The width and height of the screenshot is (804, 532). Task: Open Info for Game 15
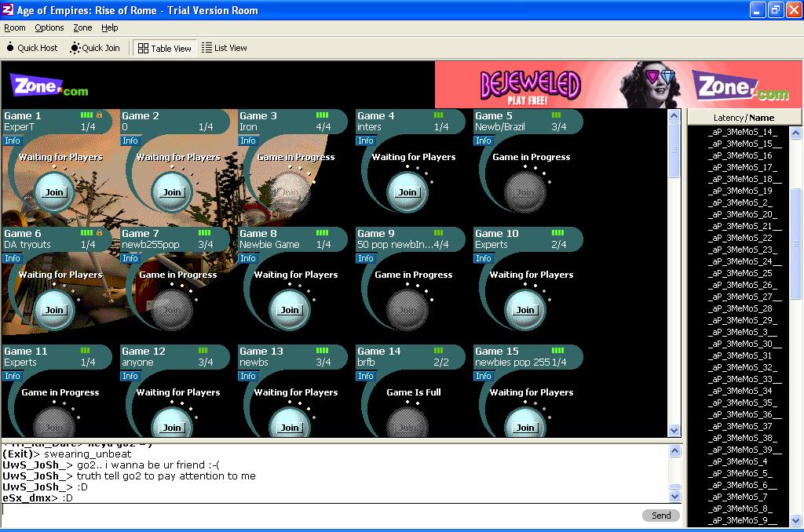tap(483, 376)
